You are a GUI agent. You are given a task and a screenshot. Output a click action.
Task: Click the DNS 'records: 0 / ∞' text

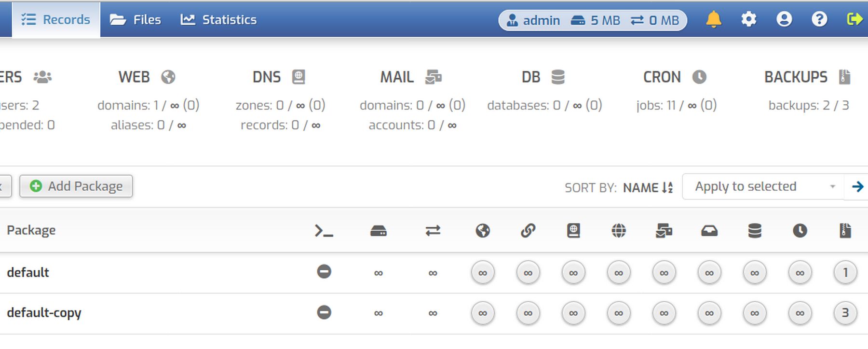(x=280, y=126)
